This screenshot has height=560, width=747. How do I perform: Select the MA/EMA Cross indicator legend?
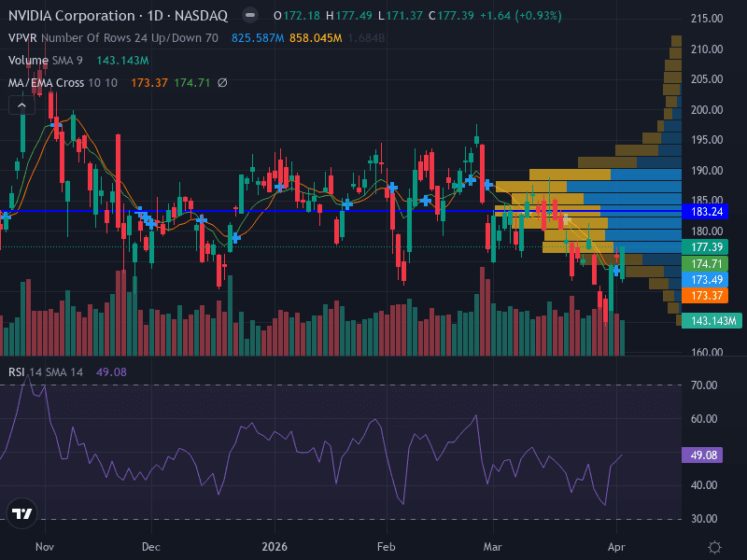click(x=63, y=83)
